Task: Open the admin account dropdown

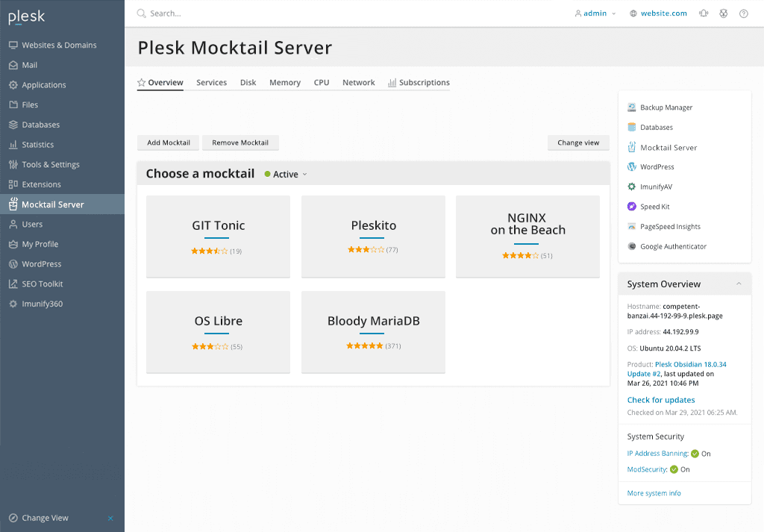Action: pyautogui.click(x=595, y=13)
